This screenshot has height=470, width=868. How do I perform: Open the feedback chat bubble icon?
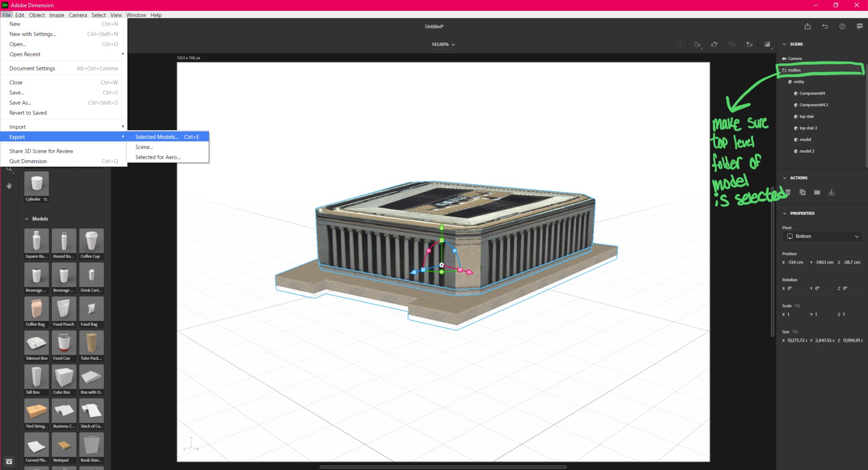tap(859, 26)
